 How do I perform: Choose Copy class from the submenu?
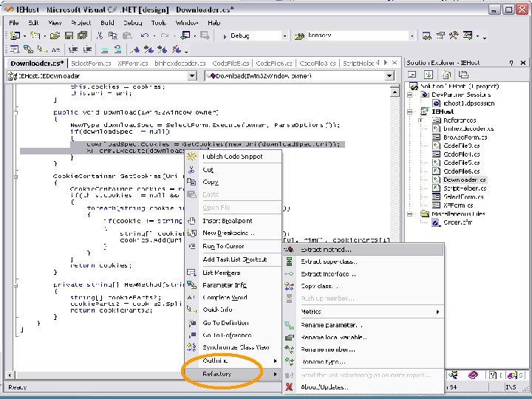click(363, 286)
